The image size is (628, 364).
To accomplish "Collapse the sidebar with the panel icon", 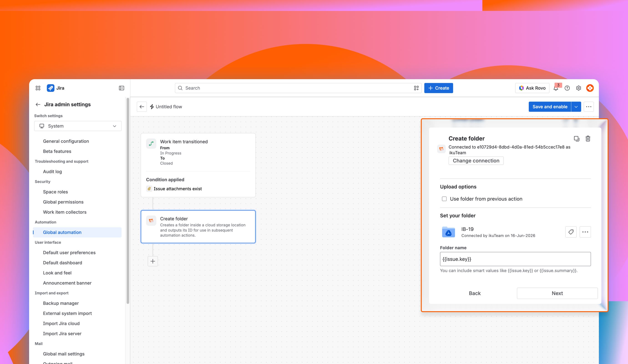I will pos(121,88).
